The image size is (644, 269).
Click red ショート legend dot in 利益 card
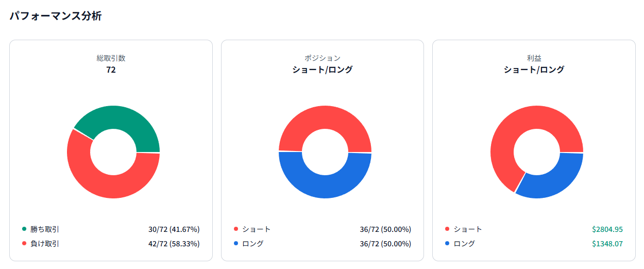[x=447, y=229]
